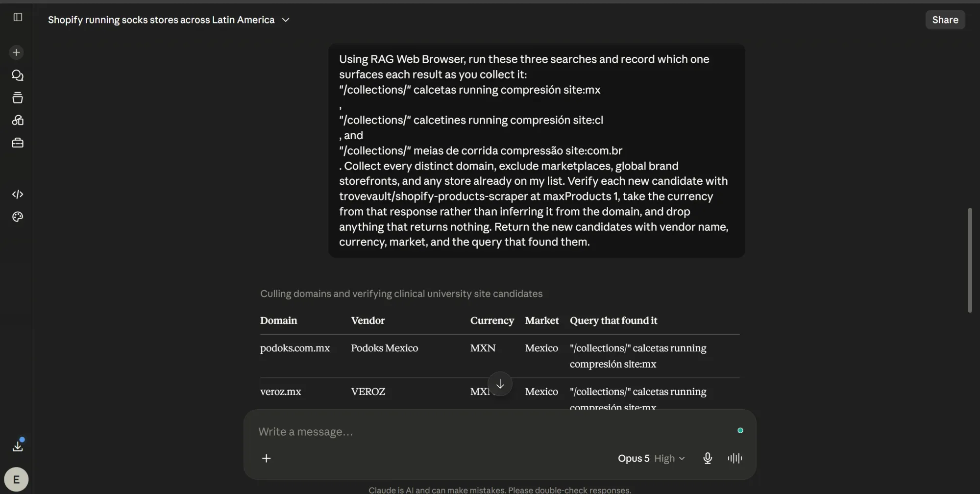The image size is (980, 494).
Task: Open the Opus 5 model selector
Action: [651, 458]
